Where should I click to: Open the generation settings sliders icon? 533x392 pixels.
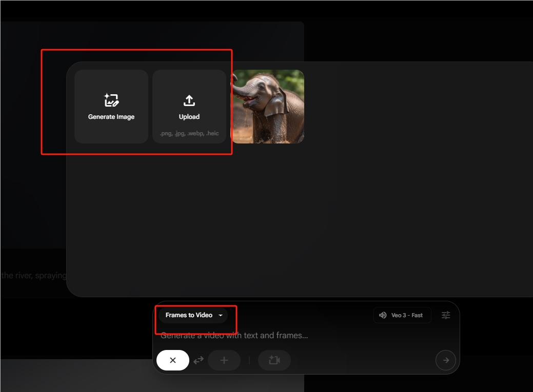tap(446, 315)
